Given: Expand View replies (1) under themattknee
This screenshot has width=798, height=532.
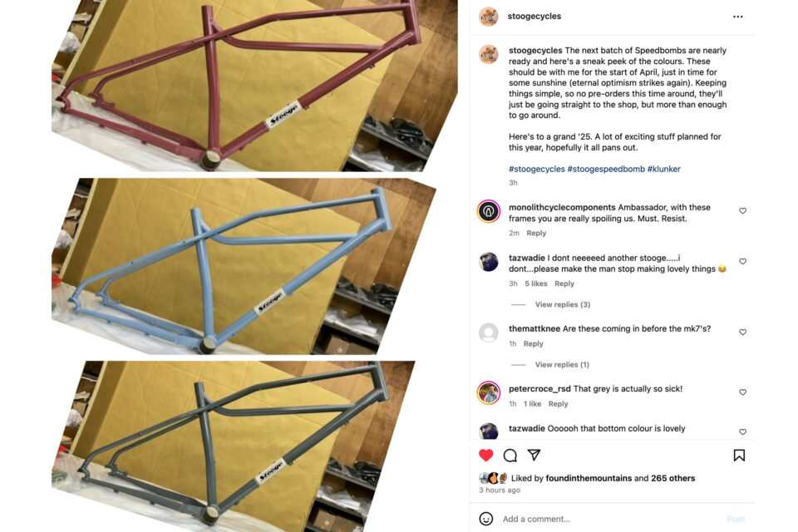Looking at the screenshot, I should click(x=562, y=365).
